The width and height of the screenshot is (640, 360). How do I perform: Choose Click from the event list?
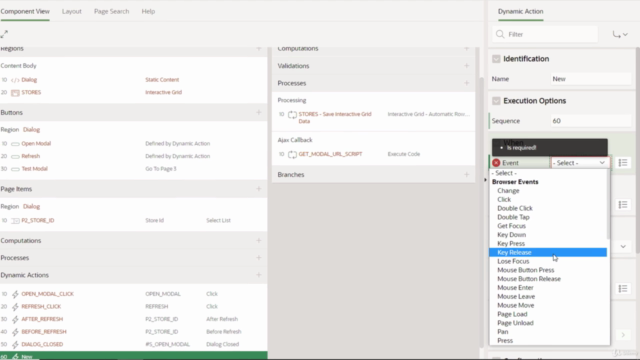[x=548, y=200]
